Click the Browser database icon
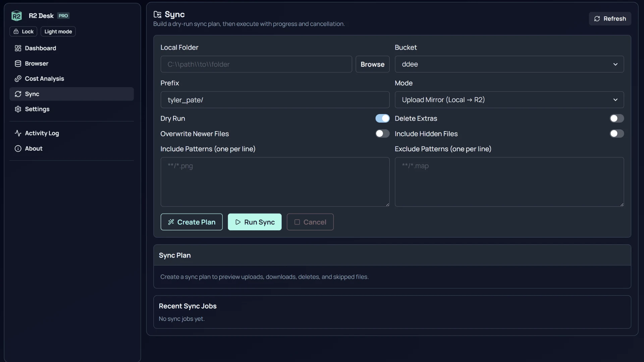The image size is (644, 362). click(18, 64)
